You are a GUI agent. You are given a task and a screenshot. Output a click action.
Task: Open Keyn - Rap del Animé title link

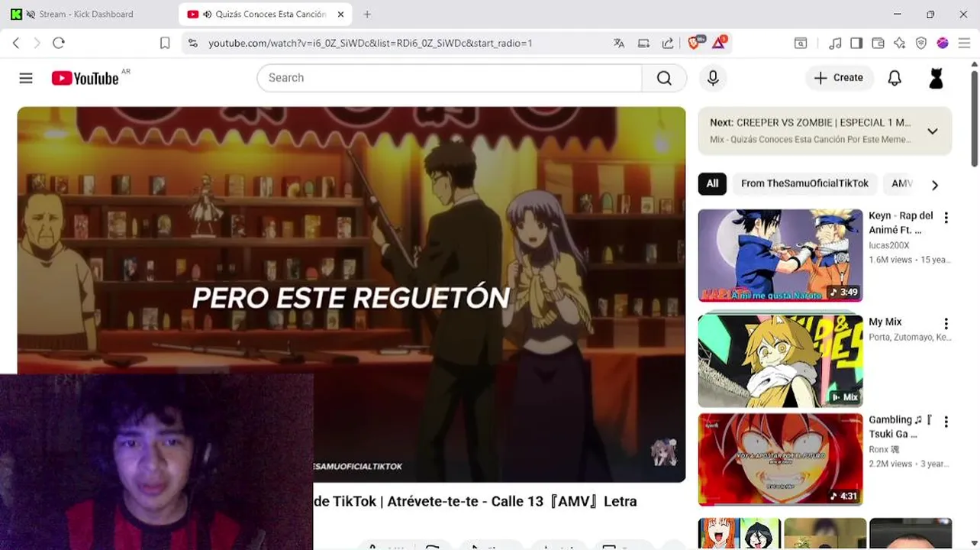[x=901, y=223]
